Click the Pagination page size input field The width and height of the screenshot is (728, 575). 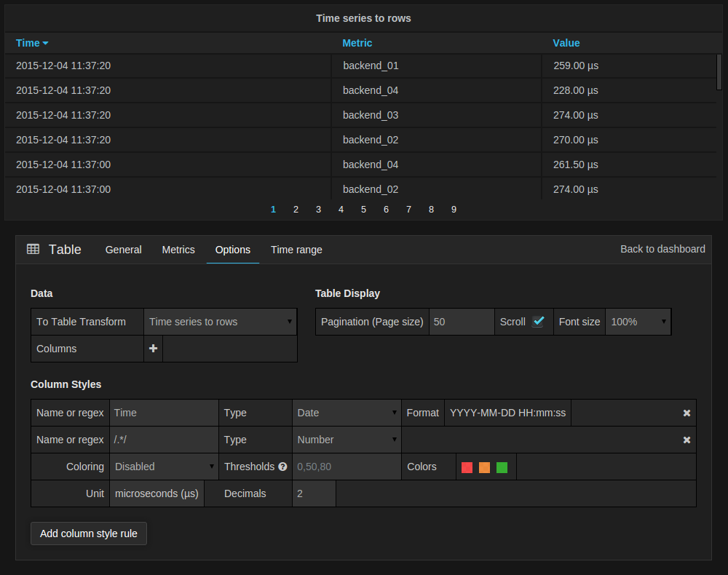click(462, 322)
